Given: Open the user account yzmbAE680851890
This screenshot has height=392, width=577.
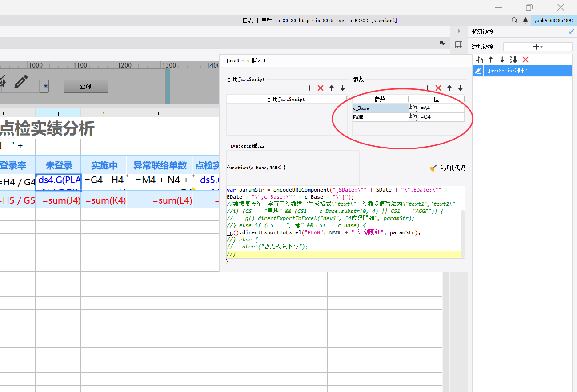Looking at the screenshot, I should pos(554,20).
